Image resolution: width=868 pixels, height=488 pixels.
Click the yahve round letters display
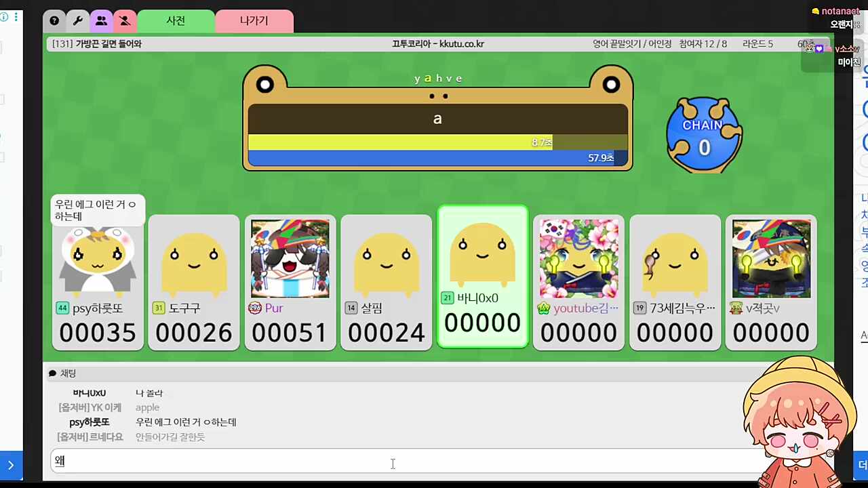point(438,79)
